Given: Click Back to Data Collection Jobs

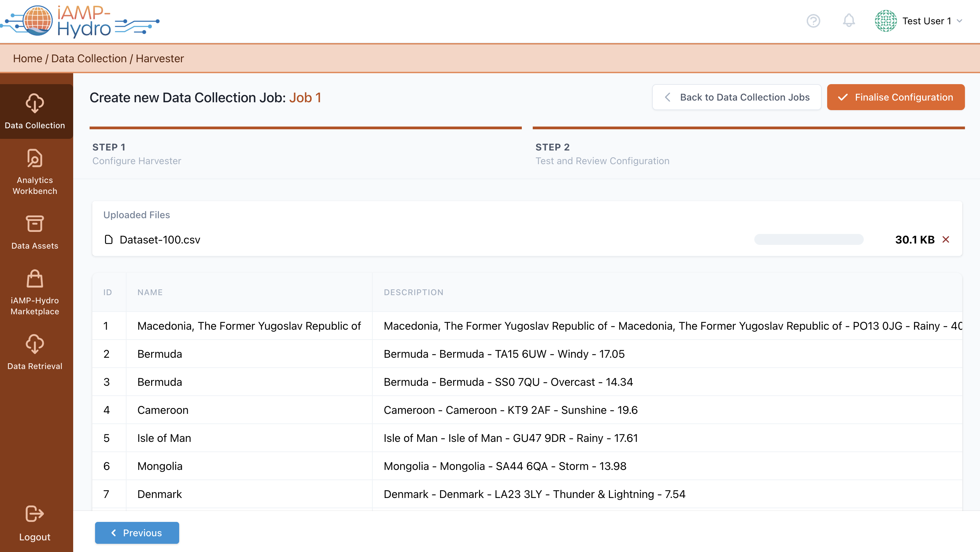Looking at the screenshot, I should 737,97.
